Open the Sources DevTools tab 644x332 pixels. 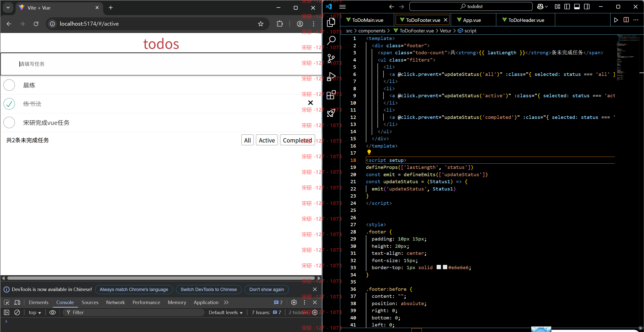(90, 302)
